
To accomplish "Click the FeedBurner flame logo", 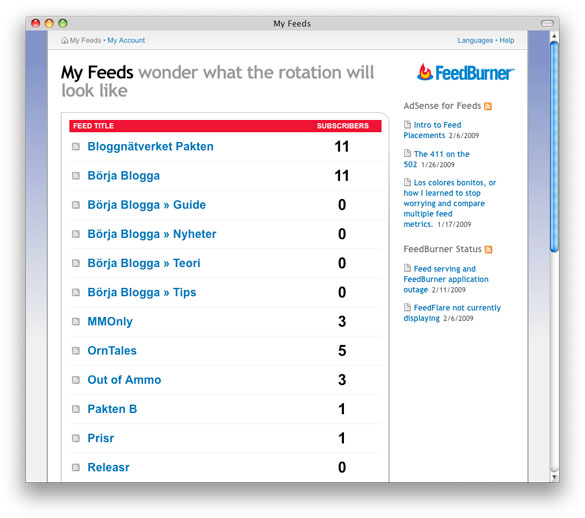I will point(425,72).
